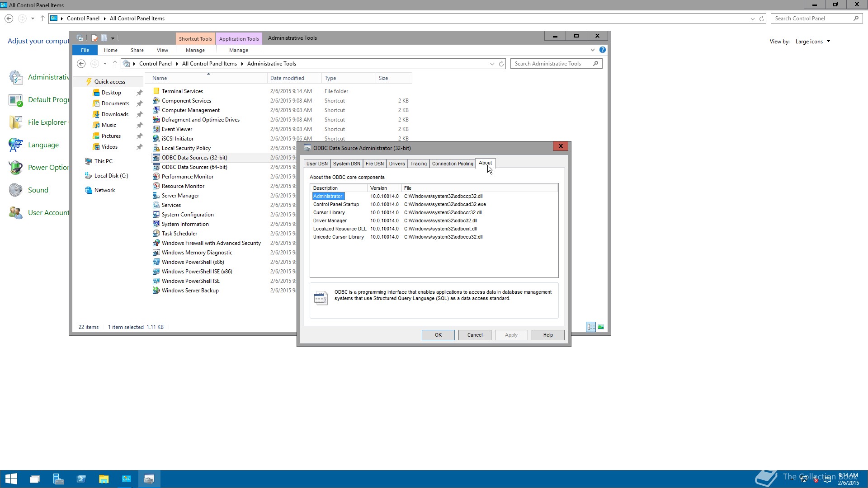Click the Resource Monitor icon
This screenshot has height=488, width=868.
[156, 186]
